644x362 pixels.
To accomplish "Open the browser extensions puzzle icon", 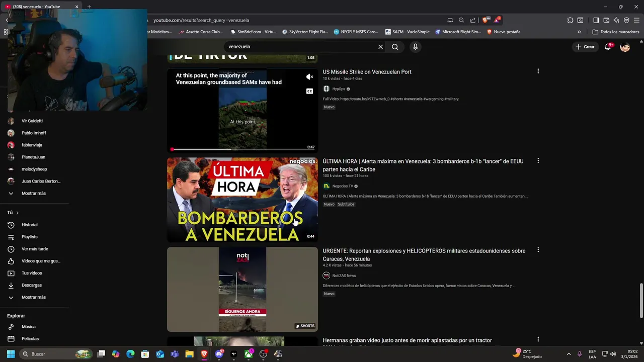I will click(570, 20).
